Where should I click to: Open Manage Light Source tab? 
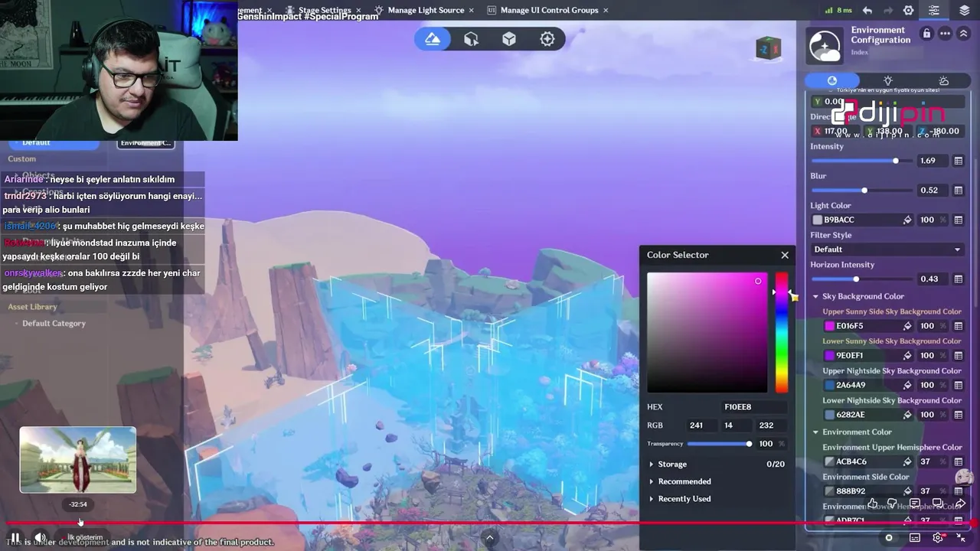click(426, 10)
